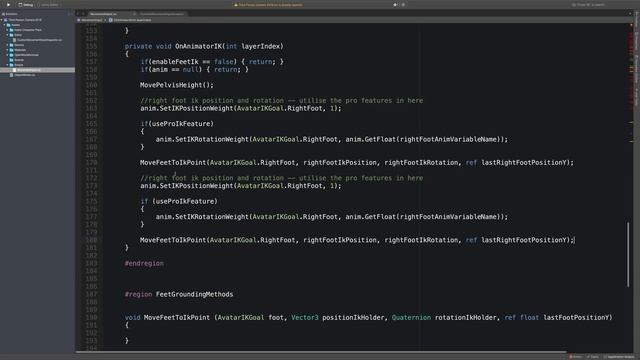
Task: Open the last script file in solution tree
Action: 24,75
